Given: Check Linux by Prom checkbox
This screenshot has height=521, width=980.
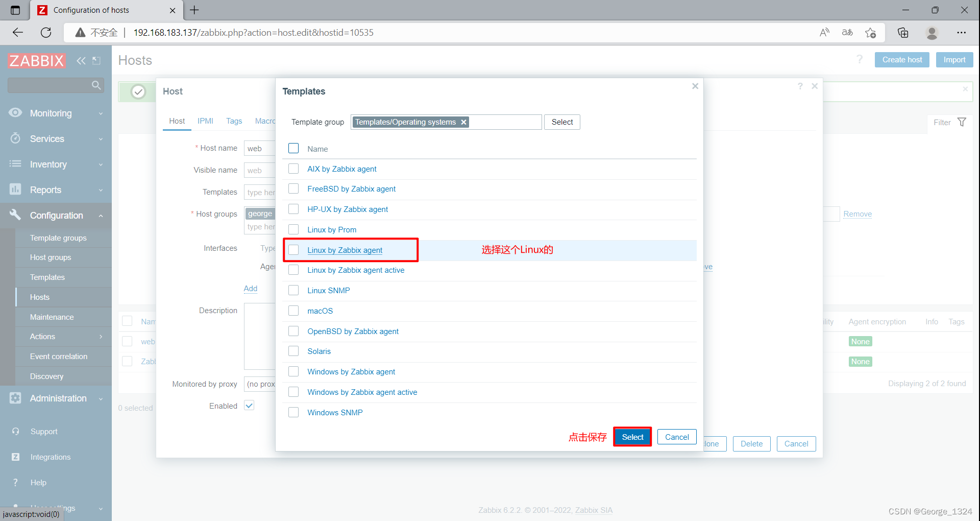Looking at the screenshot, I should (293, 229).
